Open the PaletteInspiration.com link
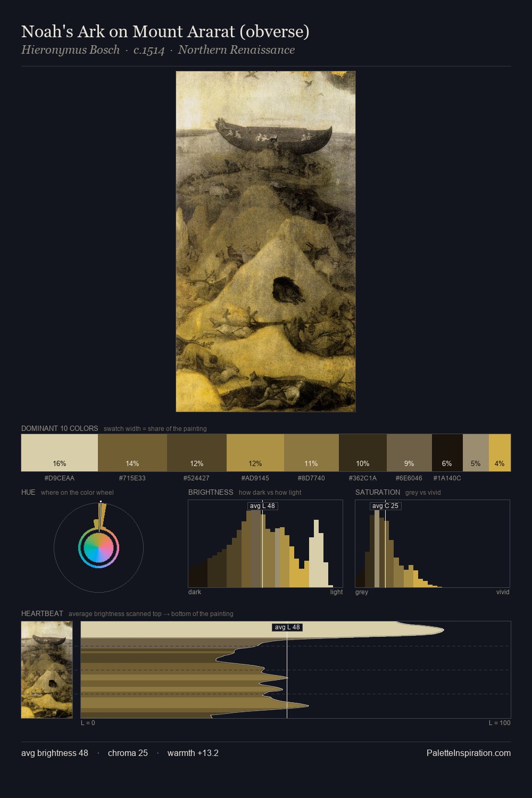 469,753
